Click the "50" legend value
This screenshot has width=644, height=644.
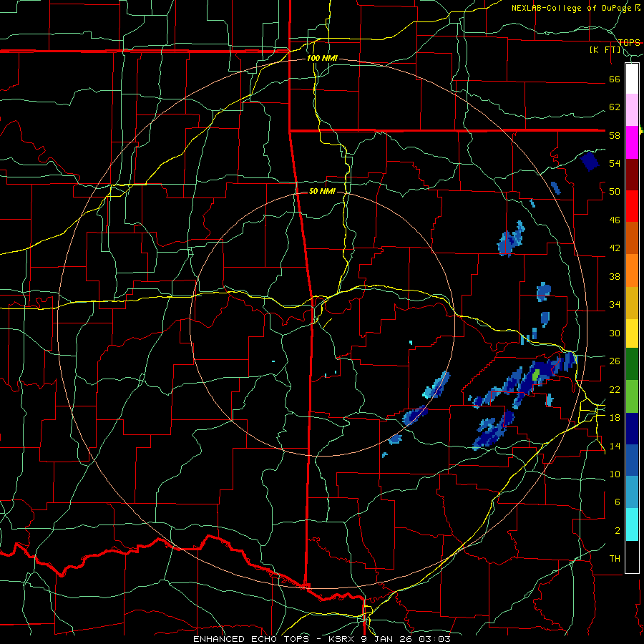click(x=615, y=192)
